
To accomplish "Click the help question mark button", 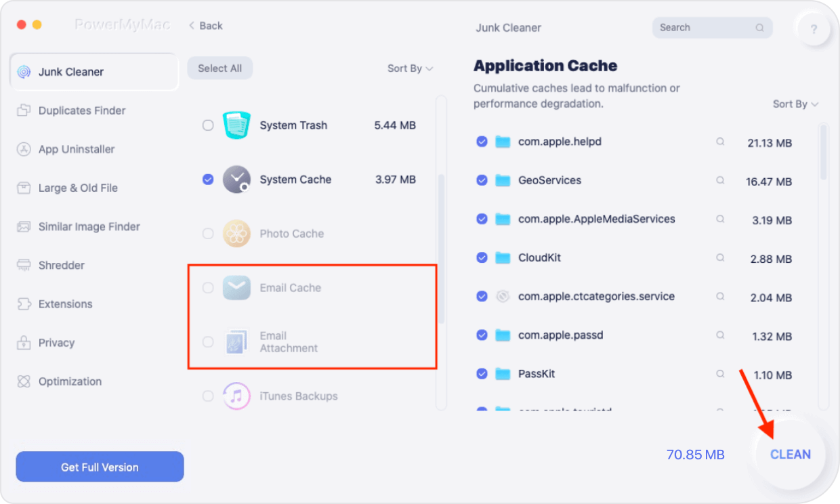I will coord(814,29).
